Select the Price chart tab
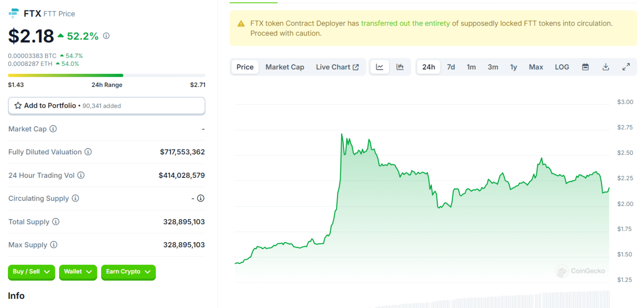 [245, 67]
